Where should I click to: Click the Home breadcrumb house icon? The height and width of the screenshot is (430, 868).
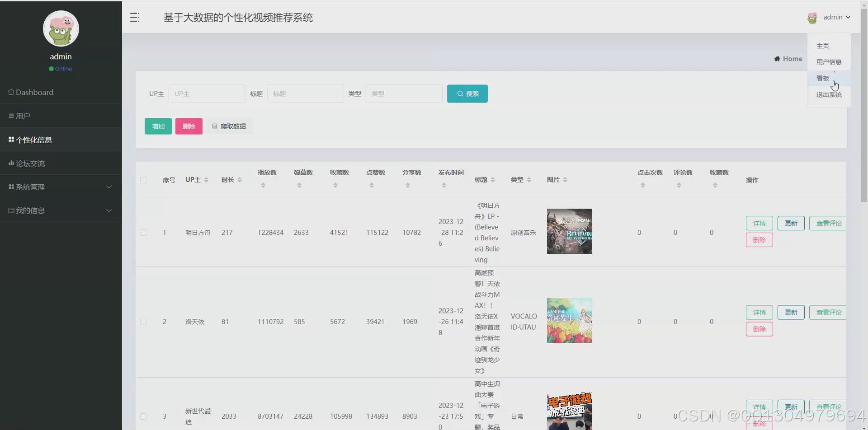777,59
